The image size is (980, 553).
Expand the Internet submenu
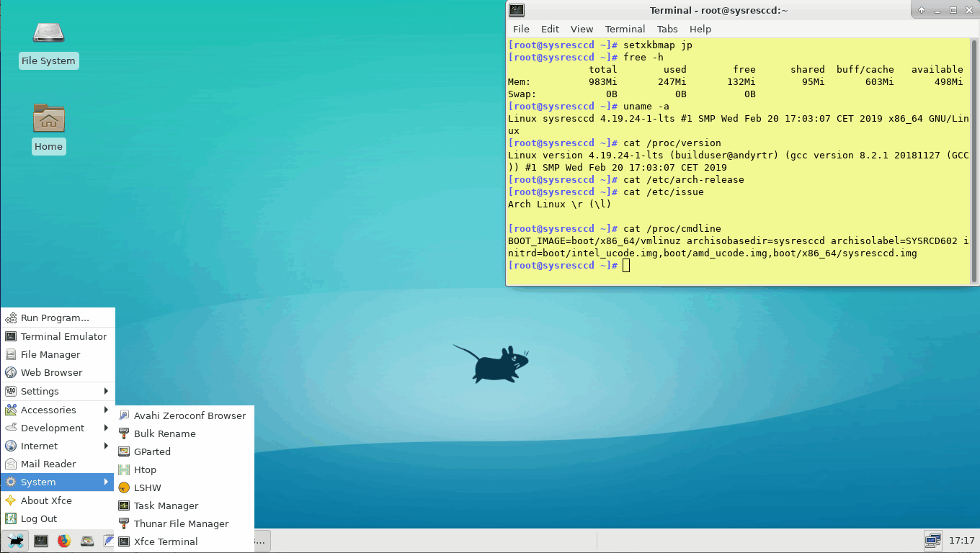58,446
